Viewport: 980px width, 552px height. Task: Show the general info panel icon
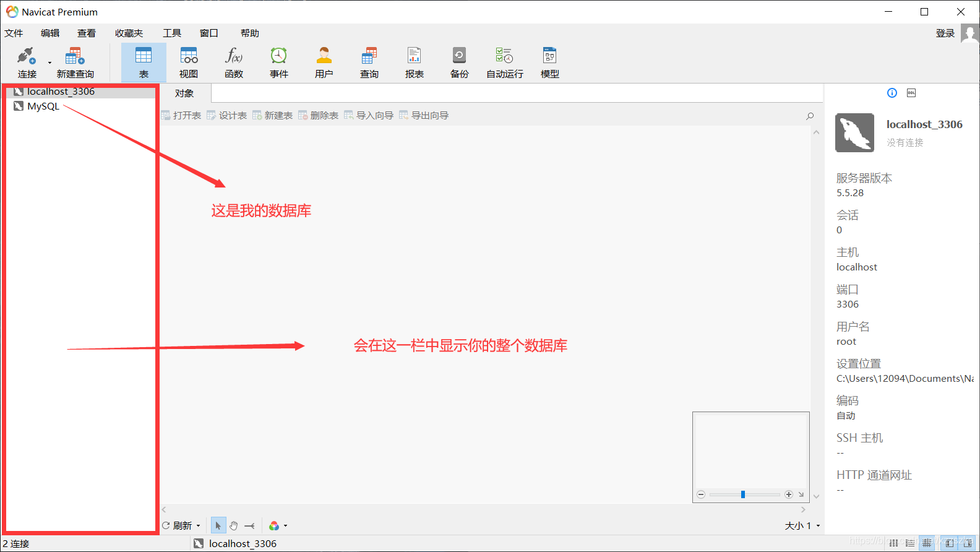[x=892, y=93]
